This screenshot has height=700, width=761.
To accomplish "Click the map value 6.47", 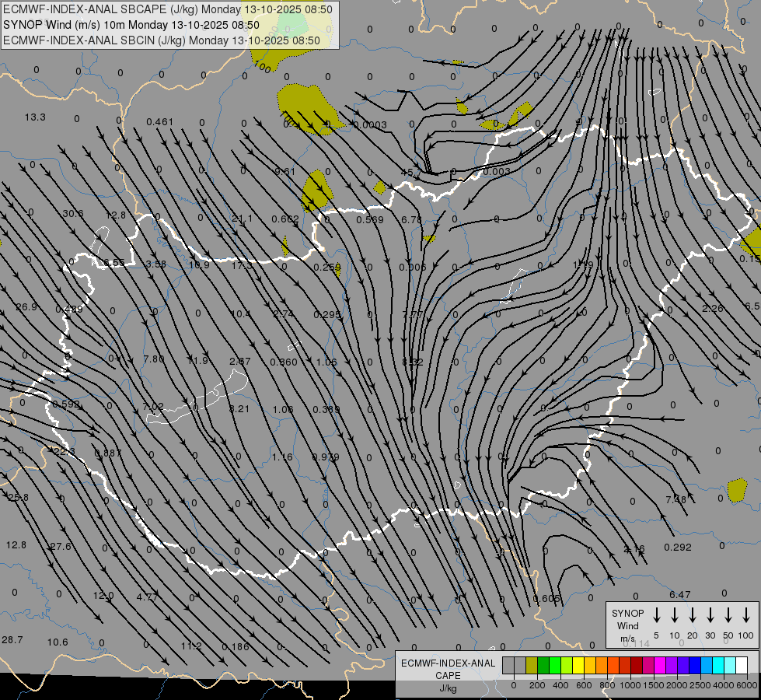I will point(679,594).
